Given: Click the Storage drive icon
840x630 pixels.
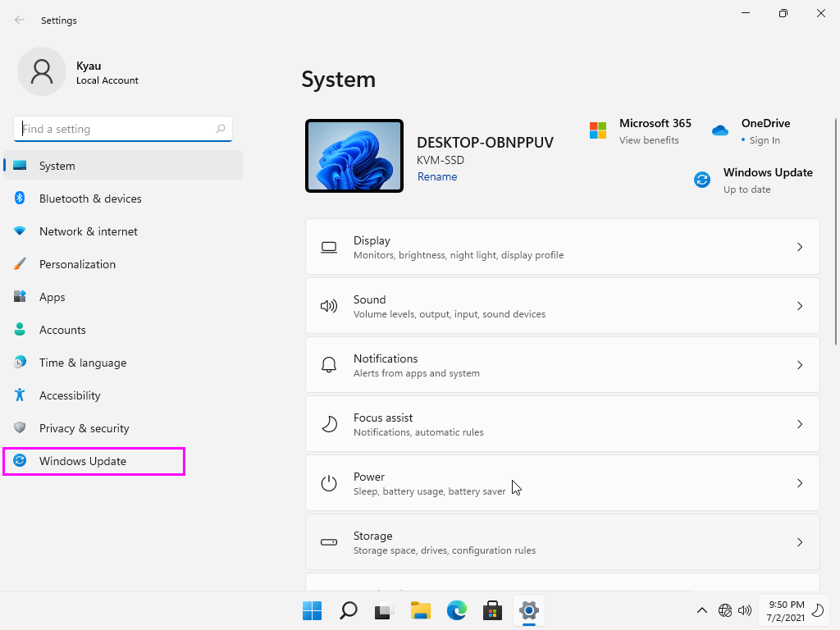Looking at the screenshot, I should coord(329,542).
